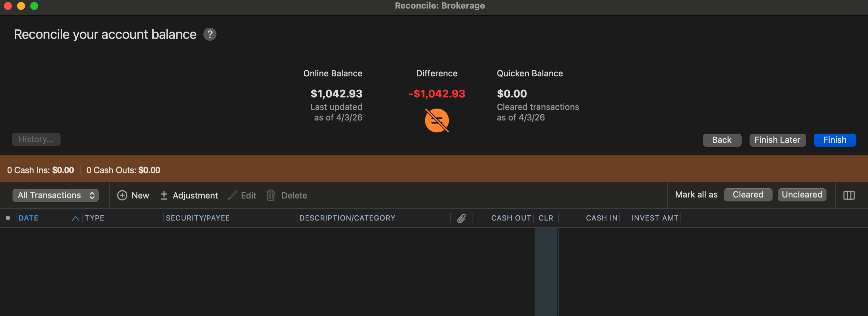Mark all transactions as Uncleared
The height and width of the screenshot is (316, 868).
(x=802, y=195)
